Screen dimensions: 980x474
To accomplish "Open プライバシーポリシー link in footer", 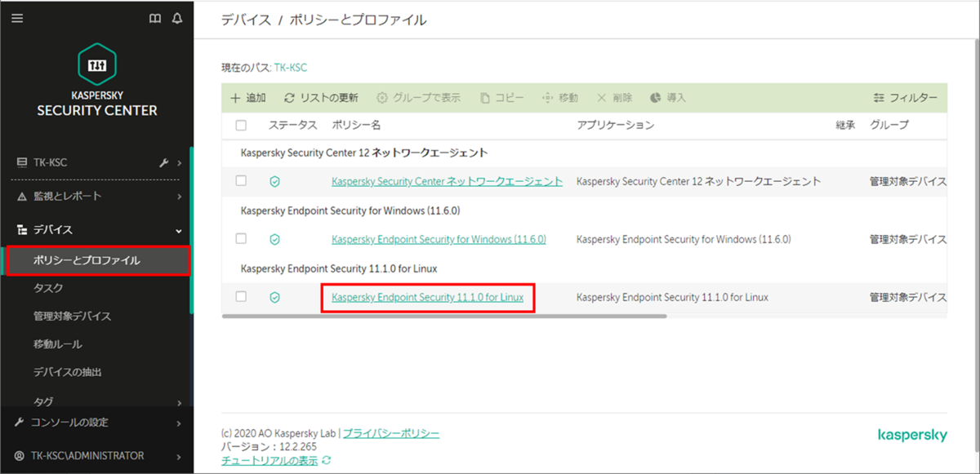I will pos(390,434).
